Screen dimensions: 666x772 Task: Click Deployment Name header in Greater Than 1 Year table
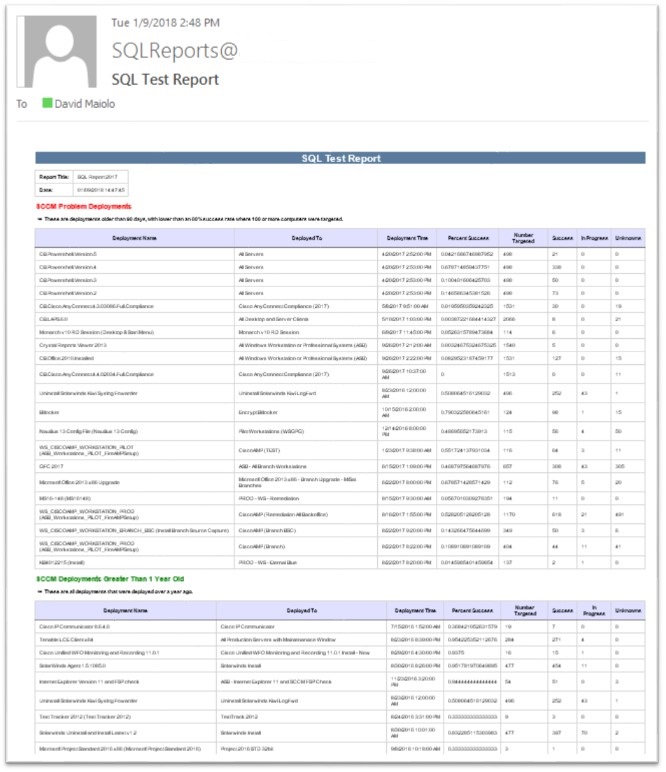point(126,611)
